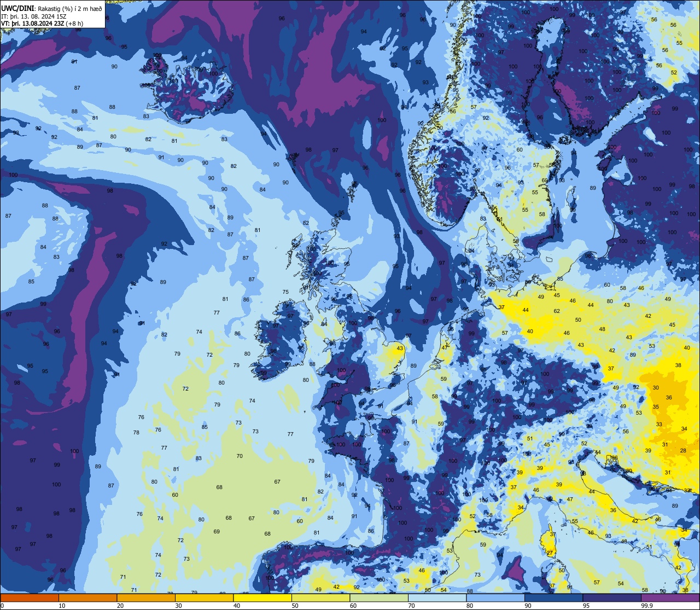The image size is (700, 610).
Task: Choose the 60–70 pale green legend swatch
Action: coord(379,597)
